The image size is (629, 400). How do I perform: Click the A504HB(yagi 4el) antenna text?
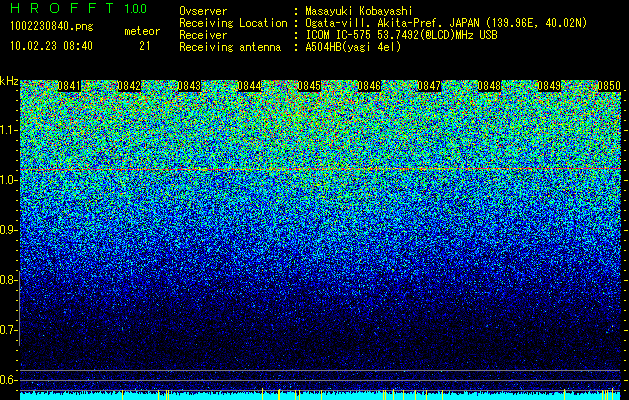coord(353,47)
